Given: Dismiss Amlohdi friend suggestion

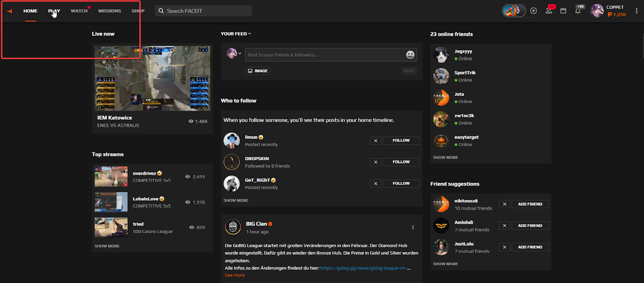Looking at the screenshot, I should pyautogui.click(x=504, y=226).
